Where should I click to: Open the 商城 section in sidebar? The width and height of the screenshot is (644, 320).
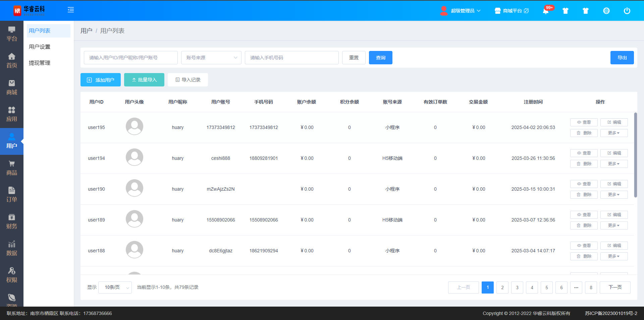(12, 87)
